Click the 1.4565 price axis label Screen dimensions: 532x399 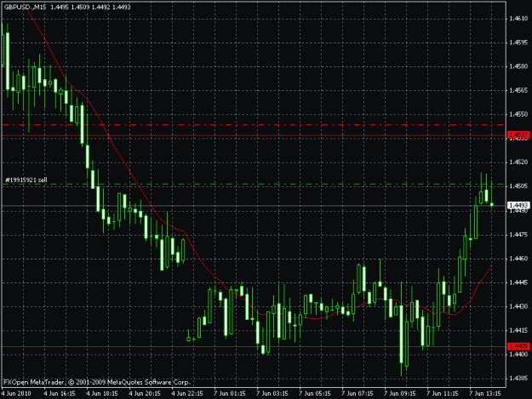pyautogui.click(x=518, y=90)
